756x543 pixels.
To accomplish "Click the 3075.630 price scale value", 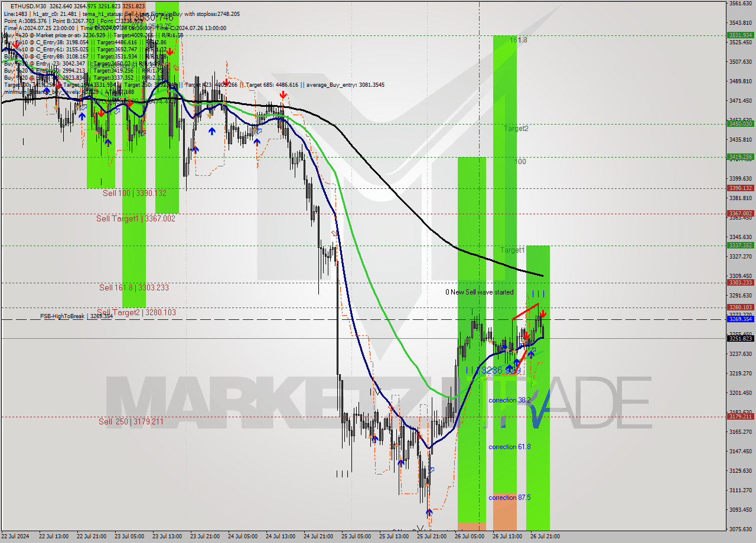I will (x=740, y=529).
